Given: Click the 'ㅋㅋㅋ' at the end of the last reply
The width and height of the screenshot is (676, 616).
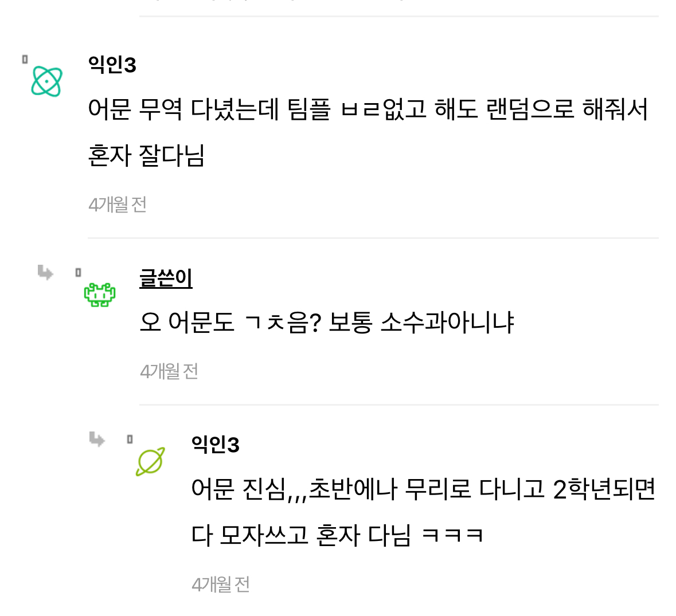Looking at the screenshot, I should pos(452,536).
